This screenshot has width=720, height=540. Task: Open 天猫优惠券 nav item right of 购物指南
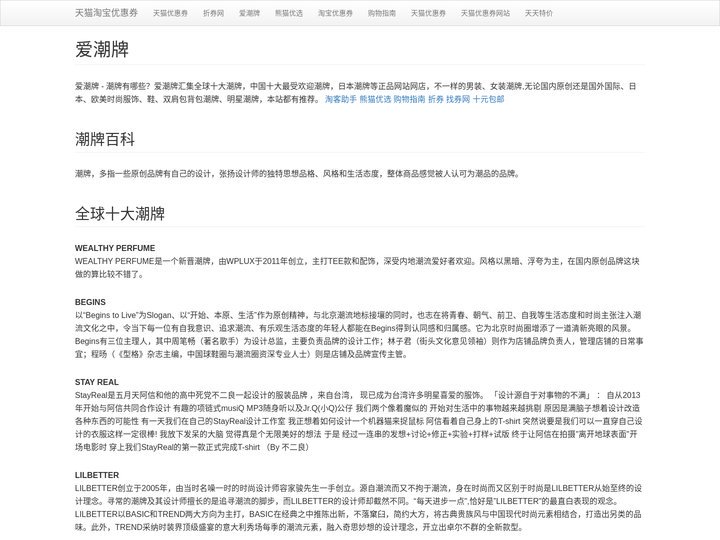(x=428, y=13)
